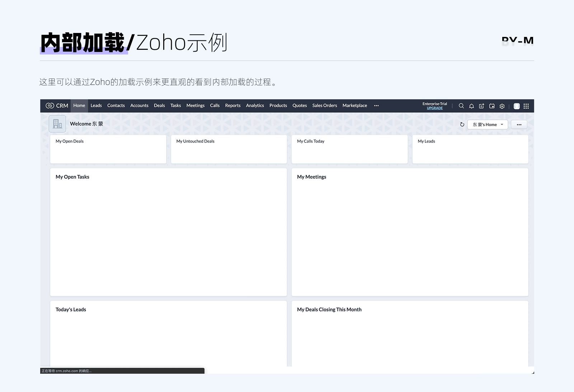Click the organization building icon

pos(57,124)
